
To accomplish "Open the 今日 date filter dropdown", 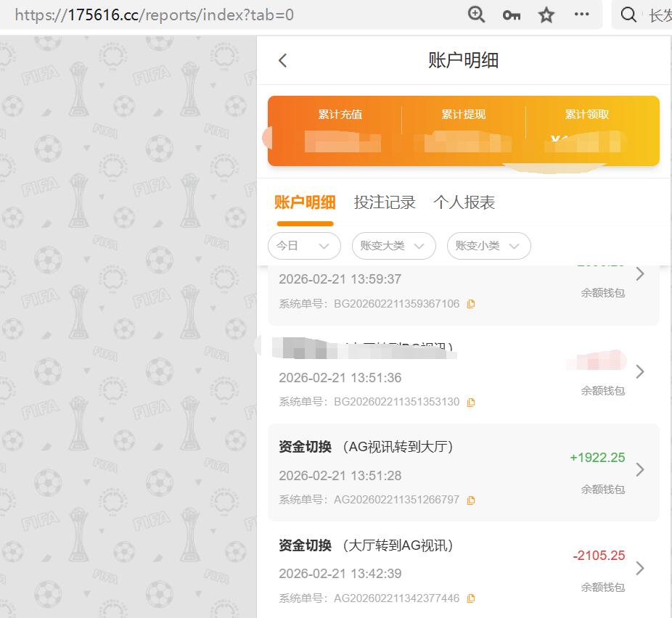I will click(x=304, y=246).
